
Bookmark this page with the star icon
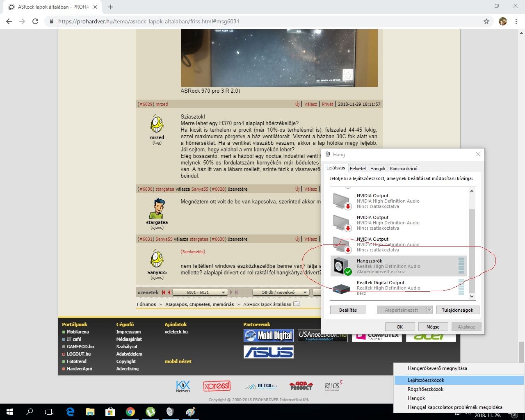(x=486, y=21)
